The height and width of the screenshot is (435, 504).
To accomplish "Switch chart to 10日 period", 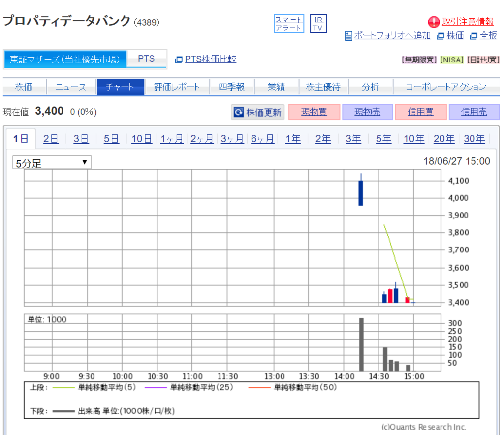I will pyautogui.click(x=141, y=139).
